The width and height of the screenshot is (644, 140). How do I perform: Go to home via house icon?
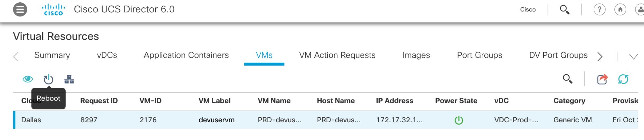[x=620, y=9]
